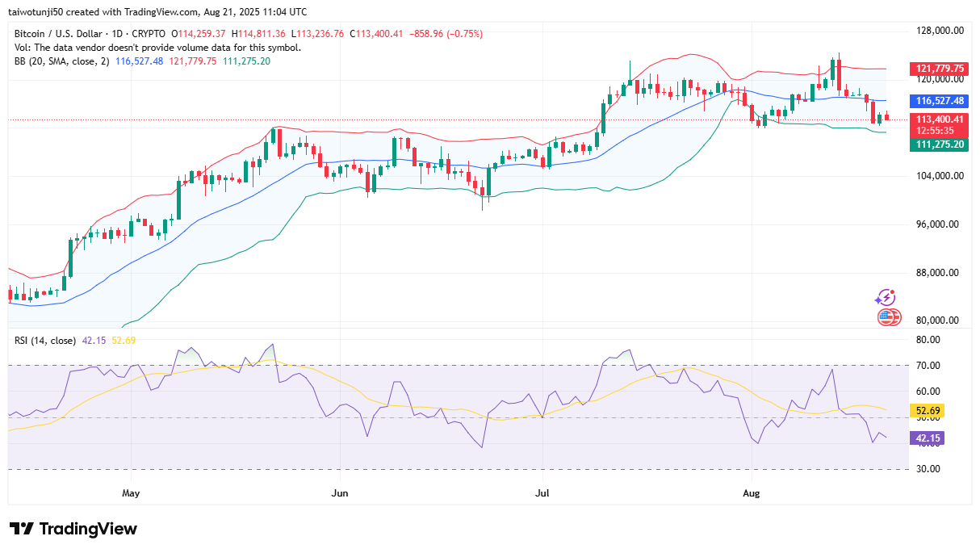980x553 pixels.
Task: Open the RSI (14, close) indicator legend
Action: click(x=45, y=341)
